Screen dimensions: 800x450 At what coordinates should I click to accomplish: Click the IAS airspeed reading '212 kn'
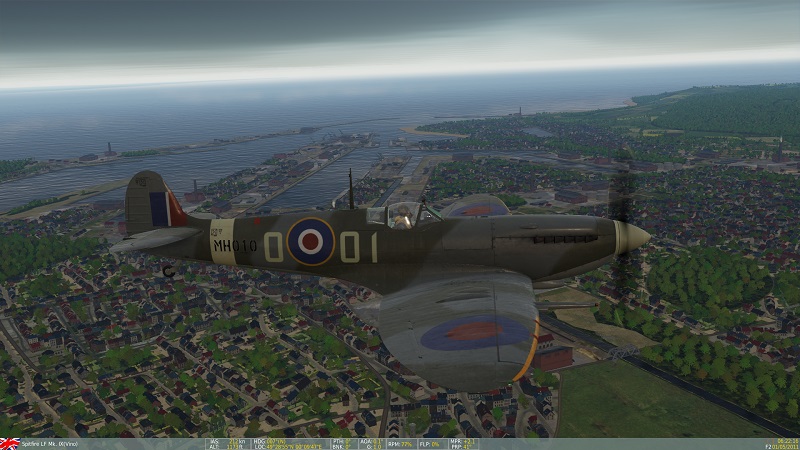click(x=237, y=441)
